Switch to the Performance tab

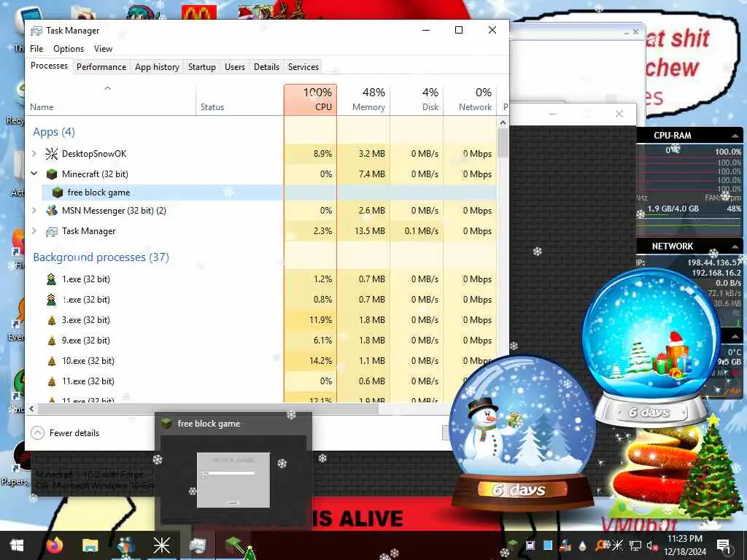click(101, 66)
